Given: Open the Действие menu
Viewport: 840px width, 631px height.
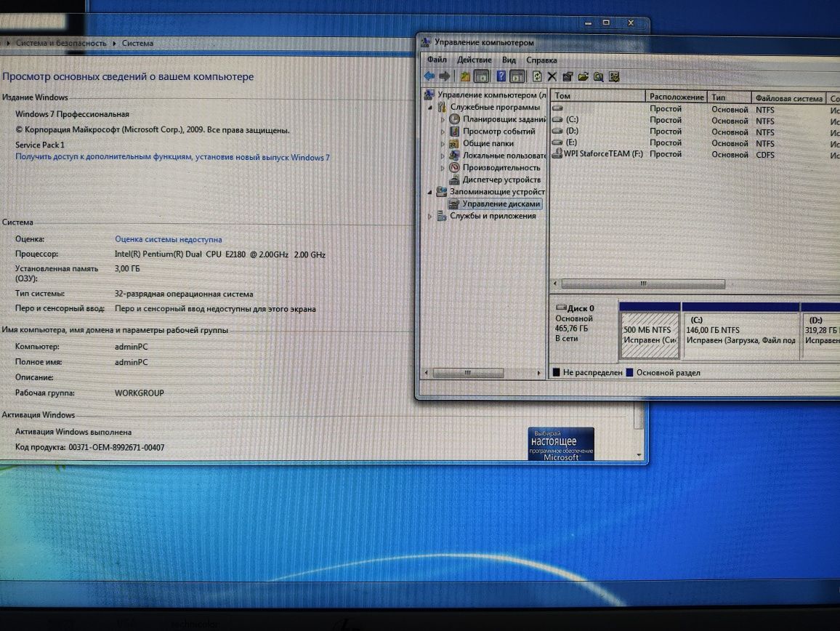Looking at the screenshot, I should pyautogui.click(x=474, y=60).
